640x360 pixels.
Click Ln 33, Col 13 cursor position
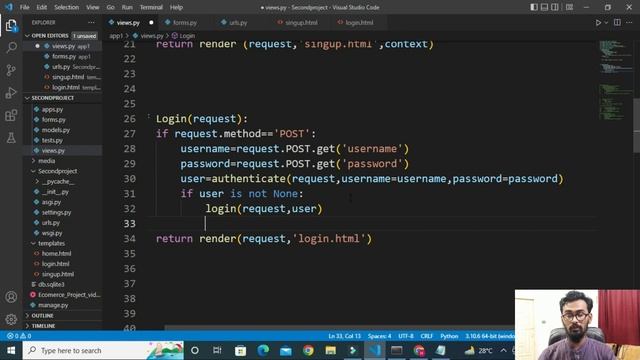tap(344, 336)
